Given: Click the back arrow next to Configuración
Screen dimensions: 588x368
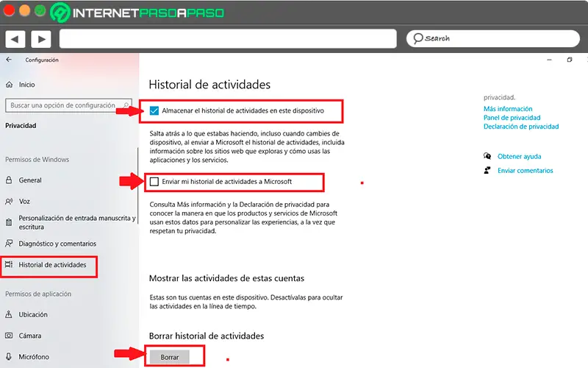Looking at the screenshot, I should [x=9, y=60].
